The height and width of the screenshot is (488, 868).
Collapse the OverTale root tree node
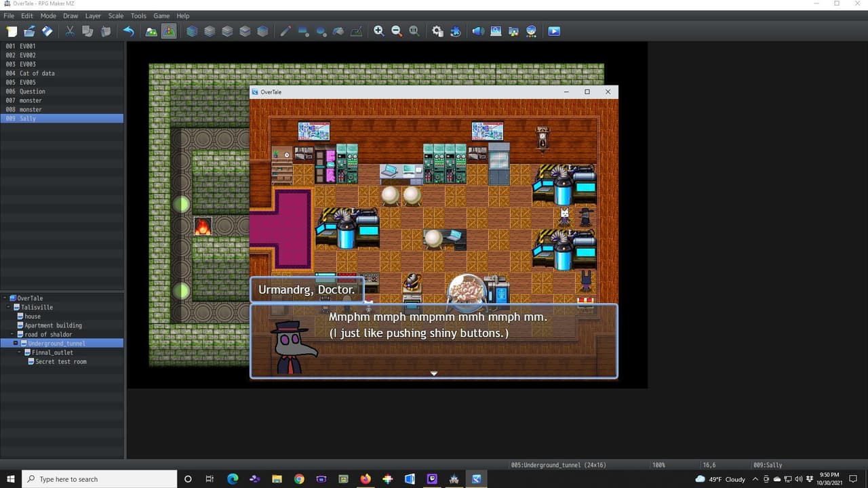coord(5,298)
